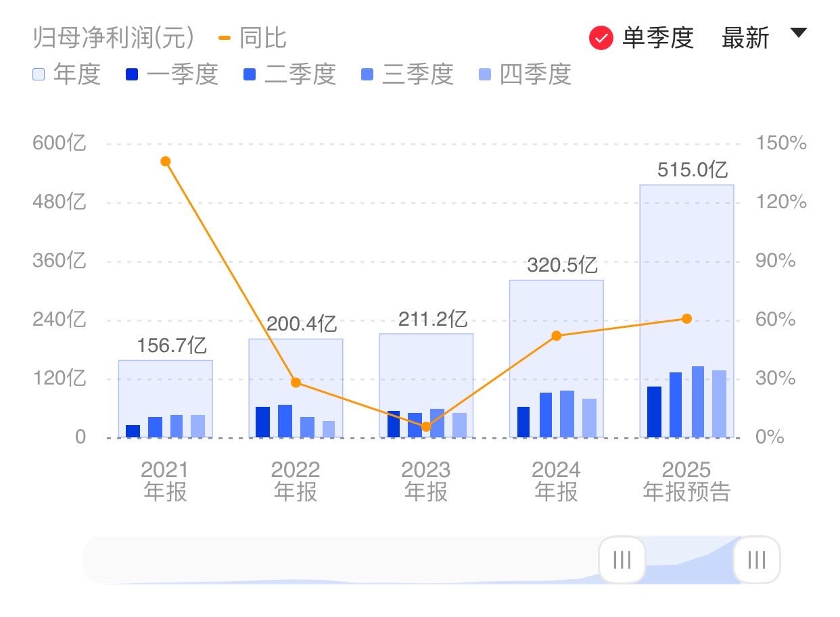Image resolution: width=840 pixels, height=617 pixels.
Task: Click the 2022 third quarter bar
Action: pyautogui.click(x=307, y=427)
